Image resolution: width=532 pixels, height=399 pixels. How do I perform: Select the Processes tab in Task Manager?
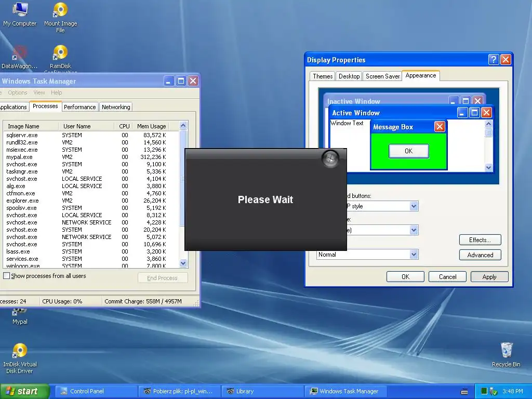click(x=45, y=106)
